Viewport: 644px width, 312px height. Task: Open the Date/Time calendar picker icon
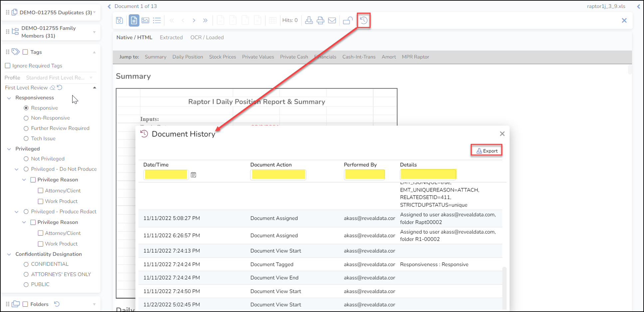193,175
